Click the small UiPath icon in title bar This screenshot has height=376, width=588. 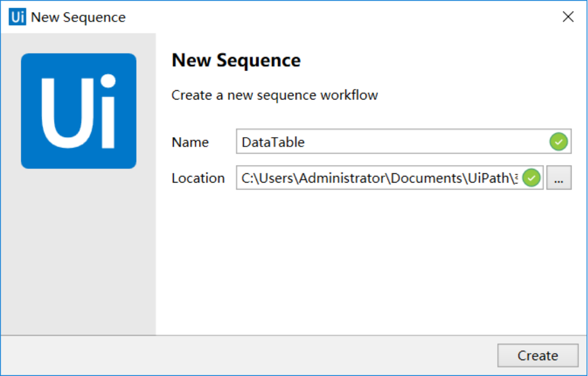17,17
